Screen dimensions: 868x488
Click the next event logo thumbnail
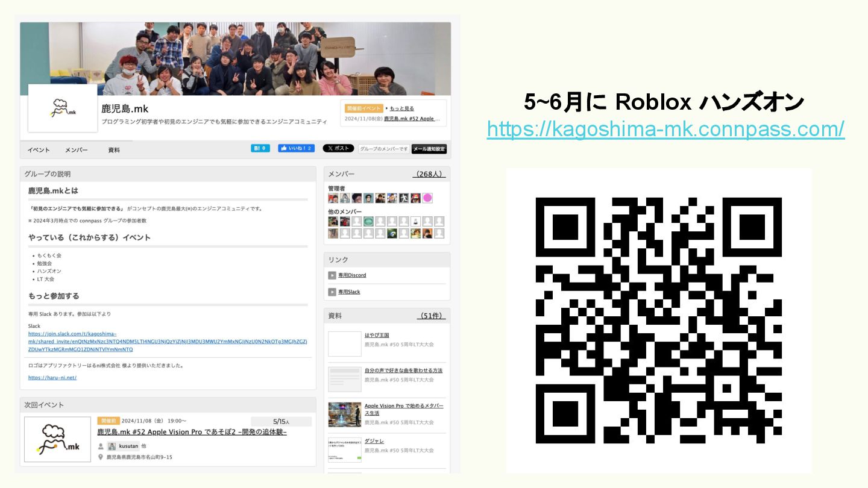57,439
